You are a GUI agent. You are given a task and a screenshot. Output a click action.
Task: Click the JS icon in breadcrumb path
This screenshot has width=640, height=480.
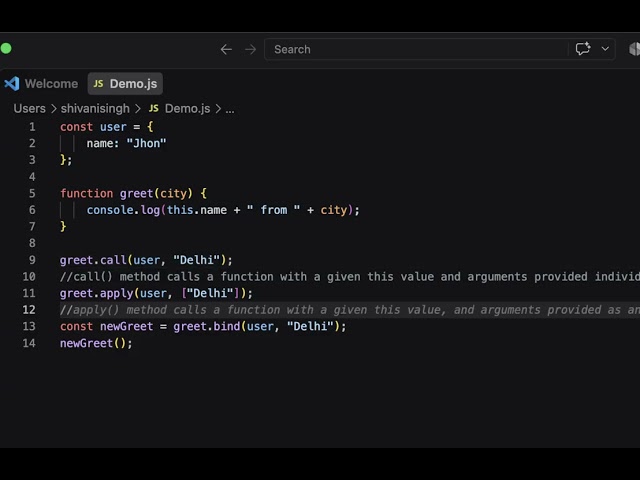153,109
